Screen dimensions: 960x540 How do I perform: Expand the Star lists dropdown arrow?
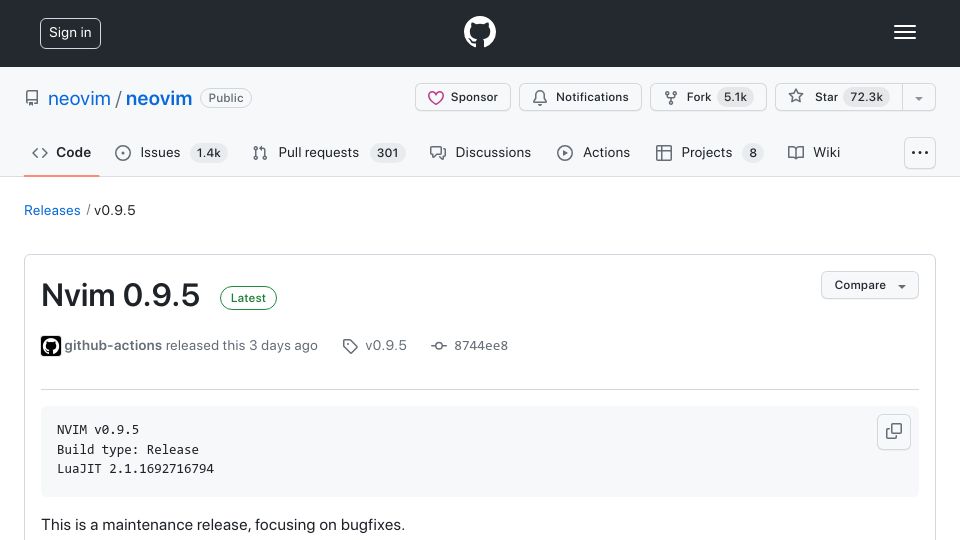918,97
